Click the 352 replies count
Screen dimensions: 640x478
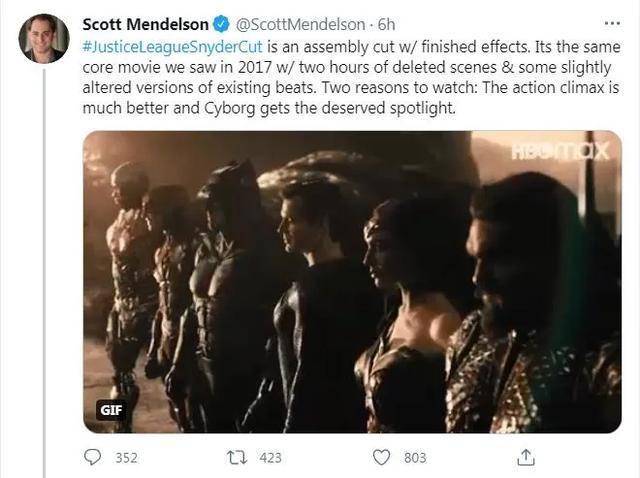pyautogui.click(x=127, y=458)
